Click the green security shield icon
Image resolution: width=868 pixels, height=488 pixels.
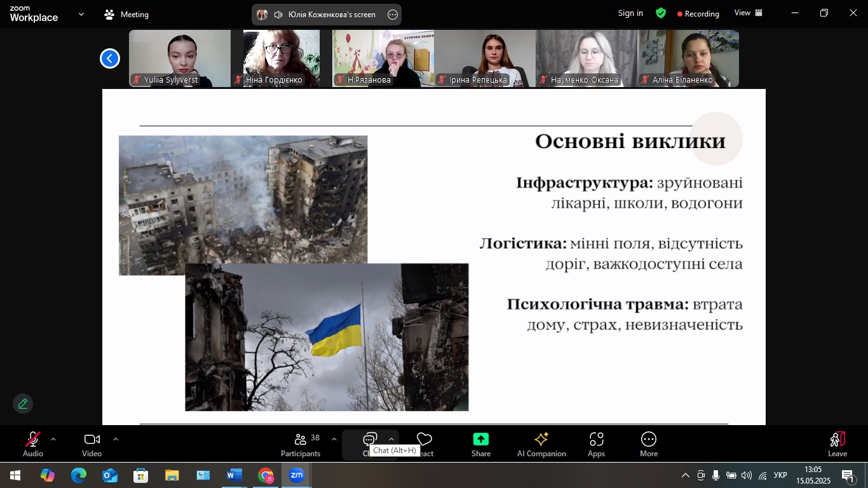pyautogui.click(x=661, y=13)
